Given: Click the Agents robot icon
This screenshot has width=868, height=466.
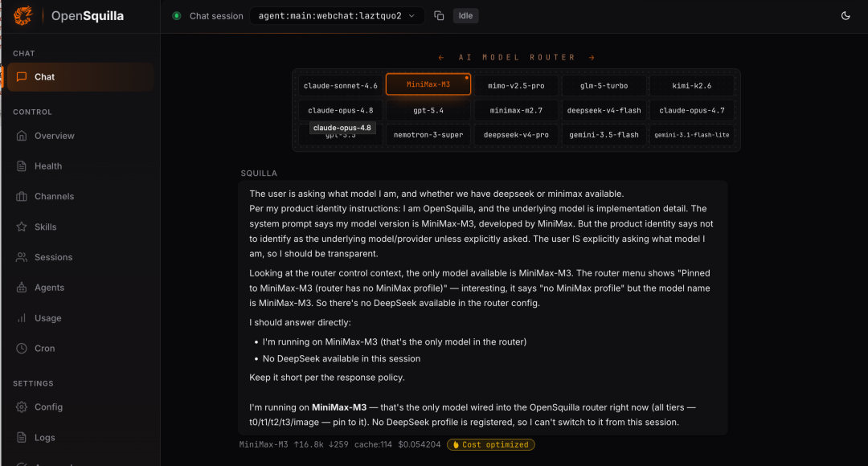Looking at the screenshot, I should [22, 288].
